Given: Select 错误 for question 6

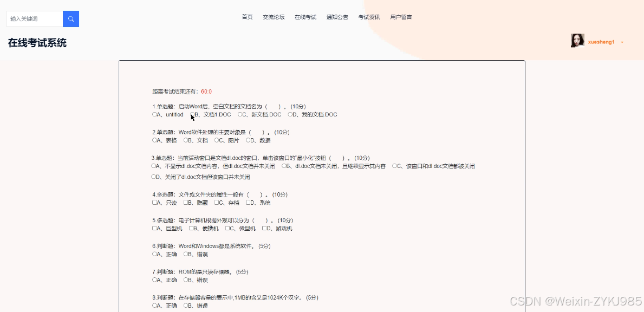Looking at the screenshot, I should click(x=186, y=254).
